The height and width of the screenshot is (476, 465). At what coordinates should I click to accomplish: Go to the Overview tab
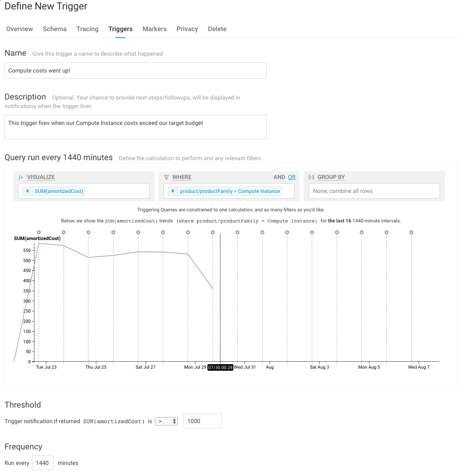20,29
